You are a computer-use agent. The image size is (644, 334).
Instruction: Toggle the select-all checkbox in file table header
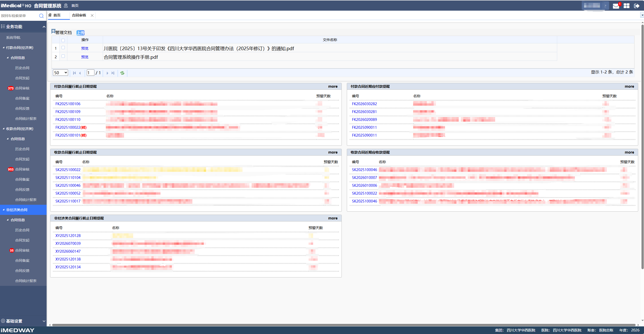tap(63, 40)
